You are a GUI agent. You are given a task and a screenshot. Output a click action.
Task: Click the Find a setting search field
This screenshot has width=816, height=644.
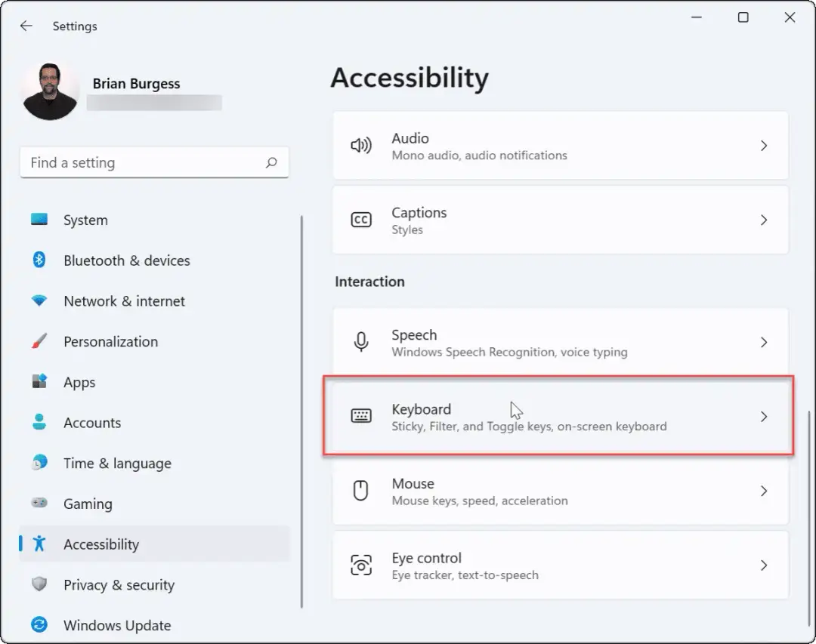pos(136,162)
